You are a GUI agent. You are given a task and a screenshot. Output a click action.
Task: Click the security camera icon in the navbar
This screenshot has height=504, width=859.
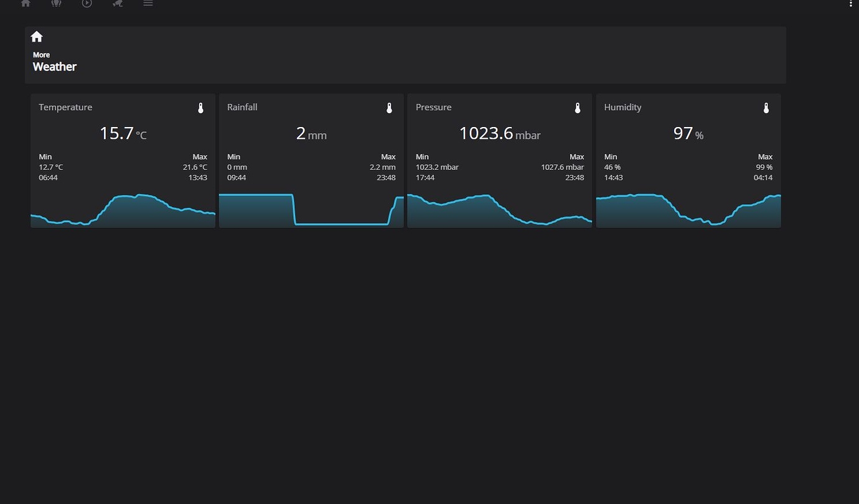pos(117,4)
